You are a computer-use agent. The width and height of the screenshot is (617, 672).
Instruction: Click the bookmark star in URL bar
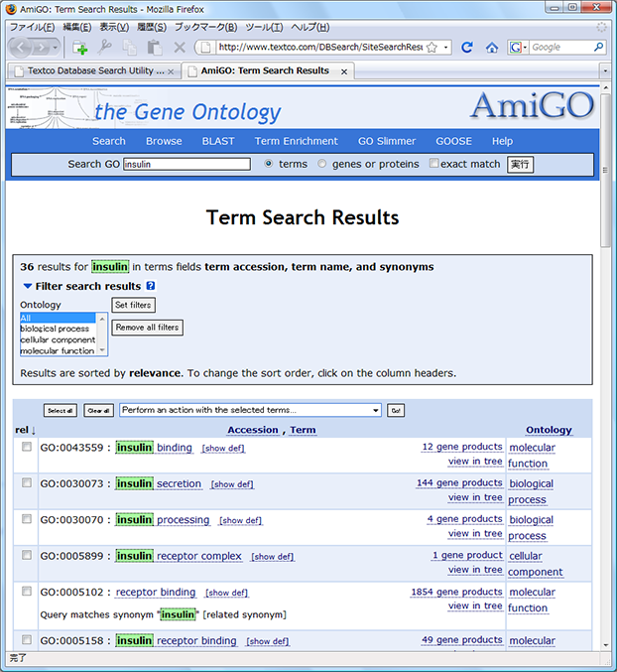(432, 47)
